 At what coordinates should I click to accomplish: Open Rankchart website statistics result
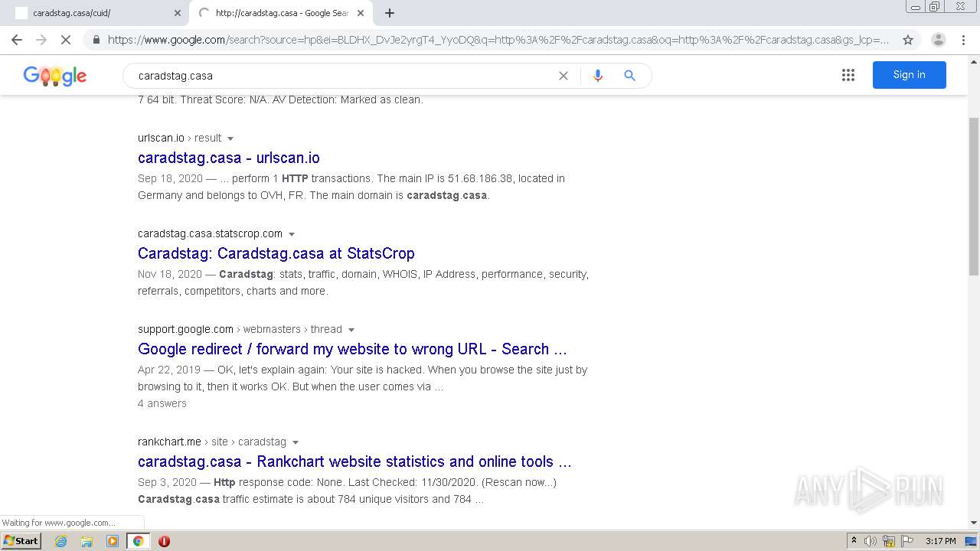354,461
